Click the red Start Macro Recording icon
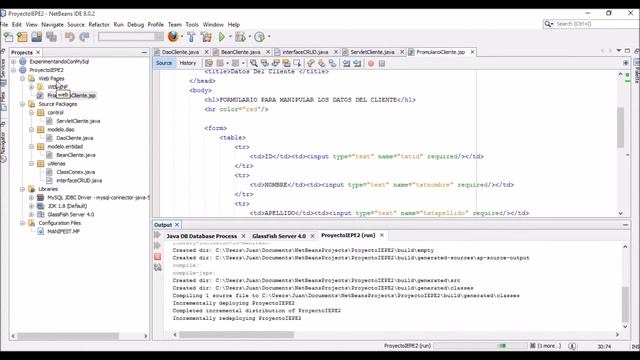 [371, 63]
